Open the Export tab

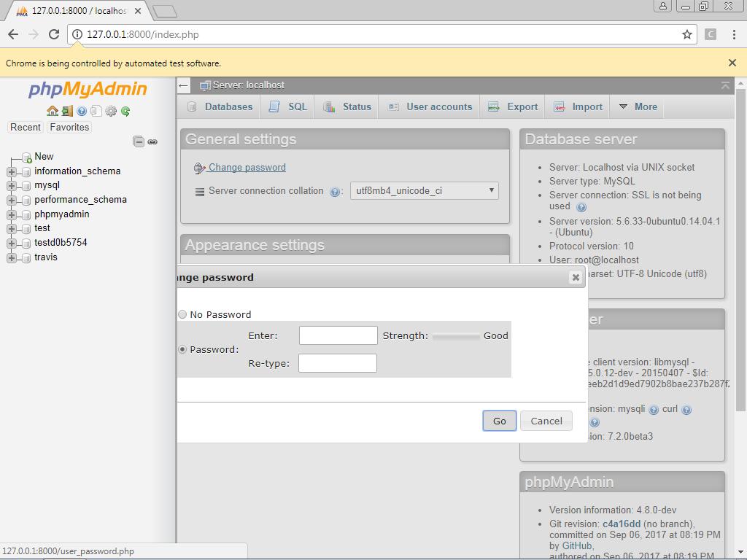coord(513,107)
